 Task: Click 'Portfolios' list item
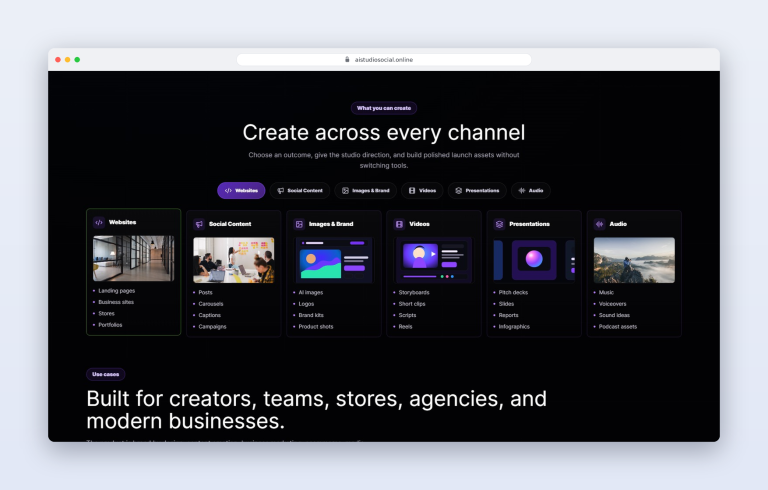click(x=110, y=325)
